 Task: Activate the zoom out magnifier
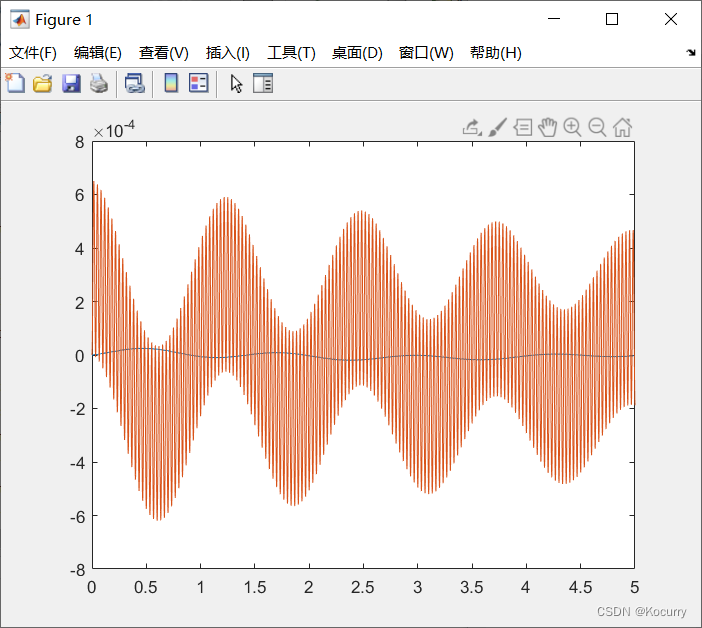click(597, 128)
